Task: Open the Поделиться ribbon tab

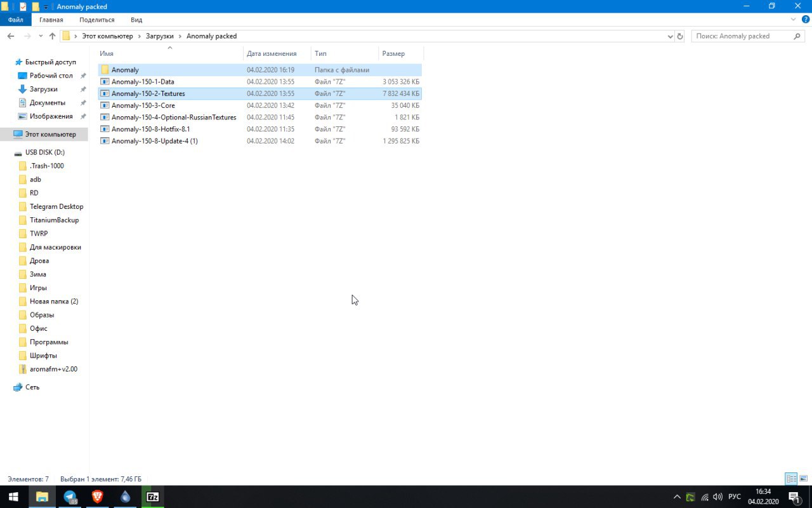Action: pos(97,20)
